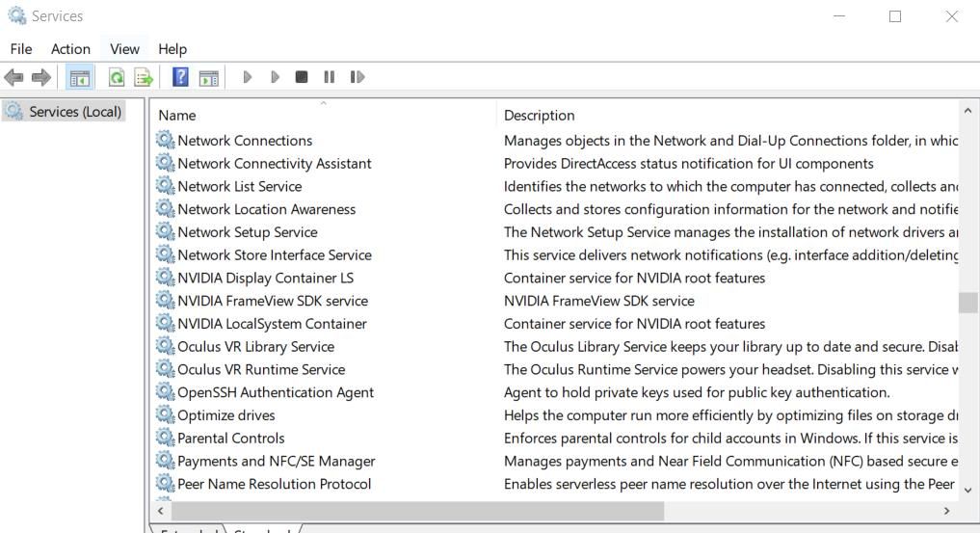Select the OpenSSH Authentication Agent service

(276, 392)
